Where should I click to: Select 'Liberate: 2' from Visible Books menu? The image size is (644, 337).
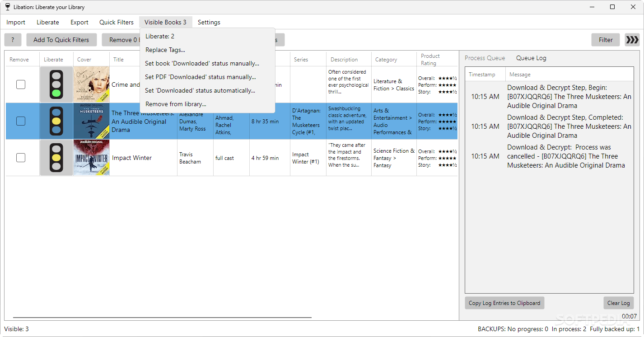tap(160, 36)
